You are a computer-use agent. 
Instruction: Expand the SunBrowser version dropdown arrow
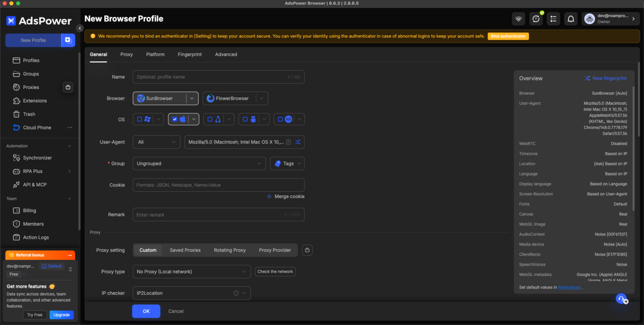[x=192, y=98]
